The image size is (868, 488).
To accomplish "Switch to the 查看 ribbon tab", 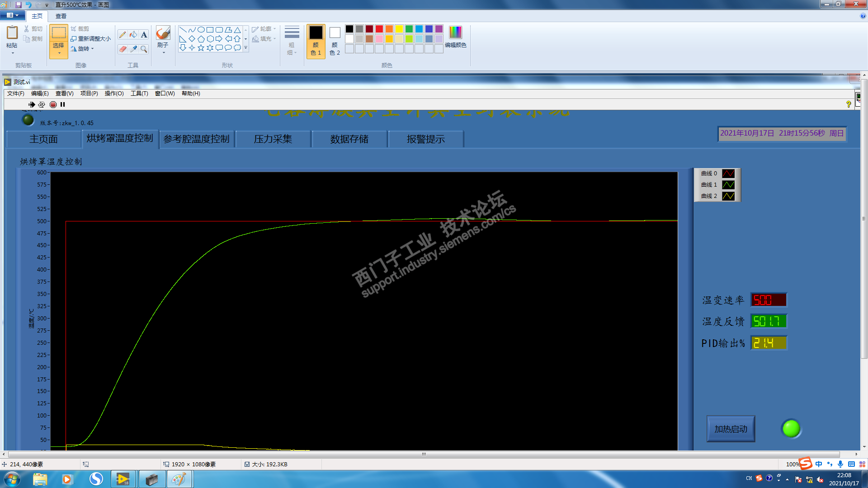I will coord(61,16).
